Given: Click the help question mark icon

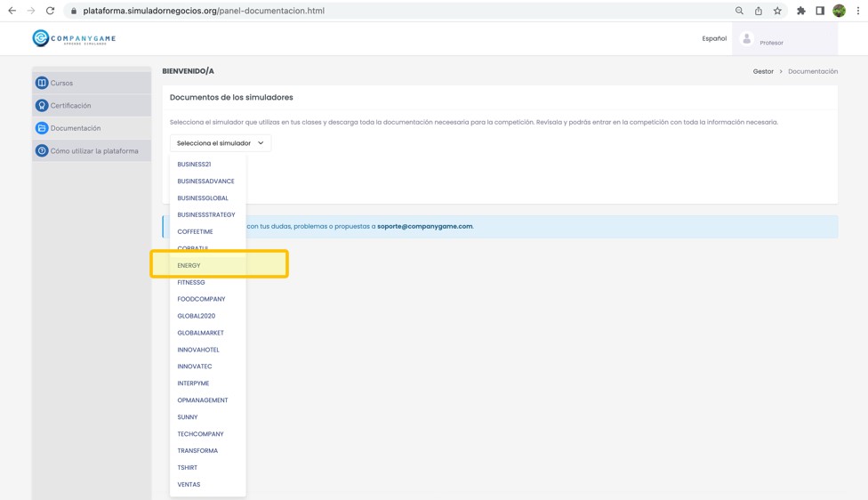Looking at the screenshot, I should pyautogui.click(x=42, y=150).
